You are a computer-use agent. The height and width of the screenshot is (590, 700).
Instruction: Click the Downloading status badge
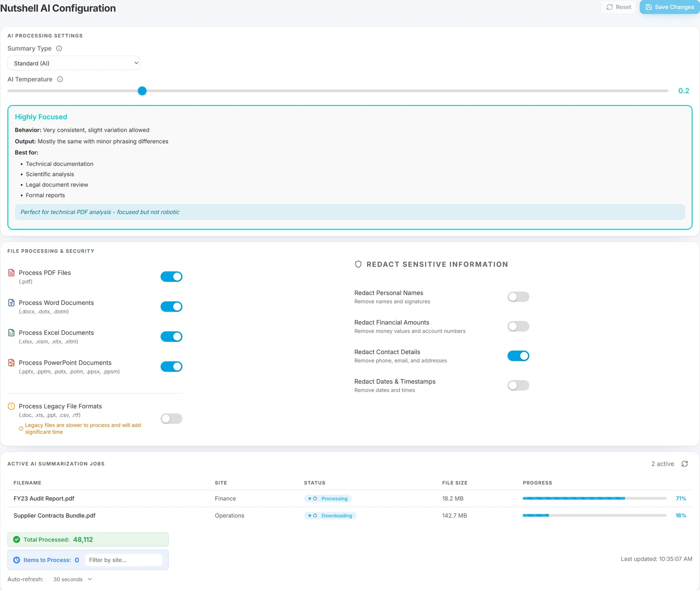[330, 516]
